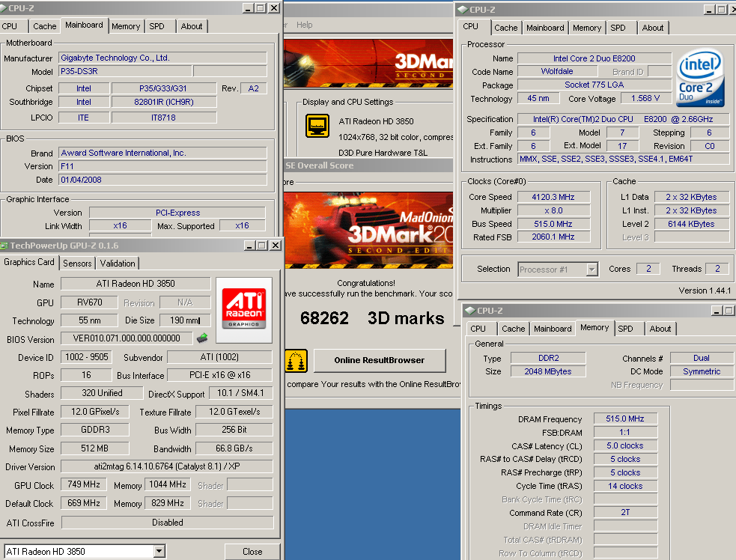736x560 pixels.
Task: Click the Memory Size 2048 MBytes value
Action: coord(548,372)
